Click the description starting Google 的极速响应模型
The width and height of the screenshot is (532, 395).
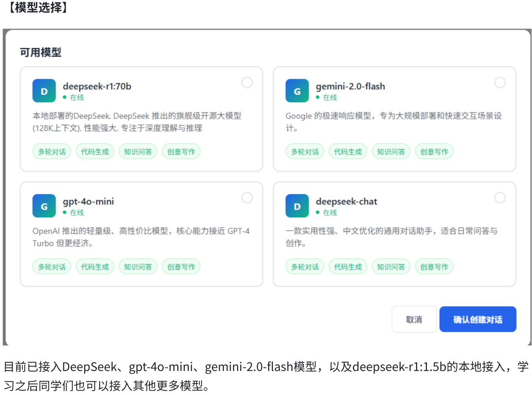coord(394,122)
